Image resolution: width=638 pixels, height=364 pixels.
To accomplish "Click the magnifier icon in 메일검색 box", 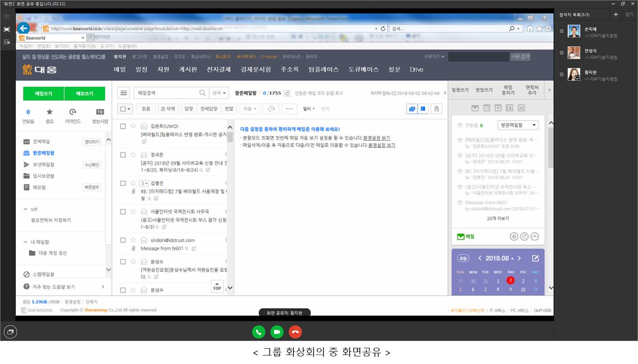I will [x=203, y=93].
